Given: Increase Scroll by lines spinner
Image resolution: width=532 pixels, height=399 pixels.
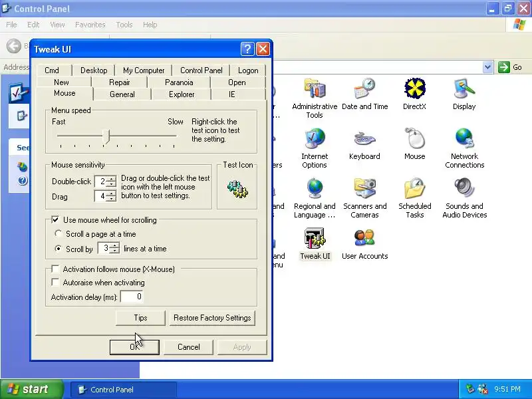Looking at the screenshot, I should pyautogui.click(x=114, y=245).
